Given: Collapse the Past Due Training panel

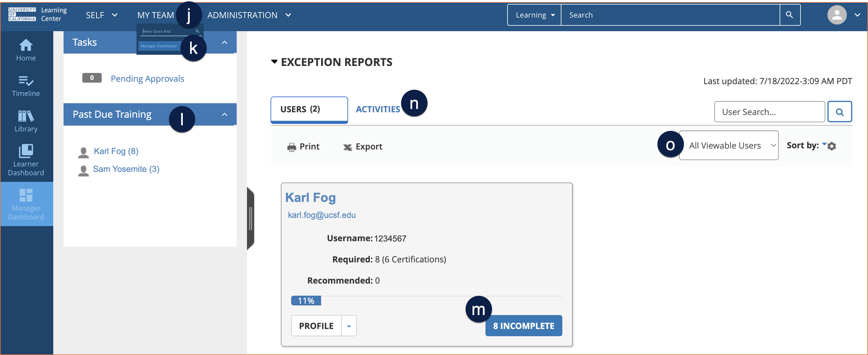Looking at the screenshot, I should point(224,114).
